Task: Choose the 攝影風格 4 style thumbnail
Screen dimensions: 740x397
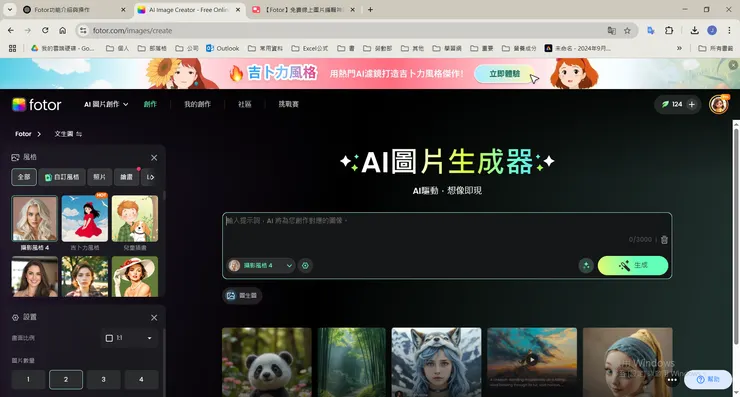Action: click(34, 219)
